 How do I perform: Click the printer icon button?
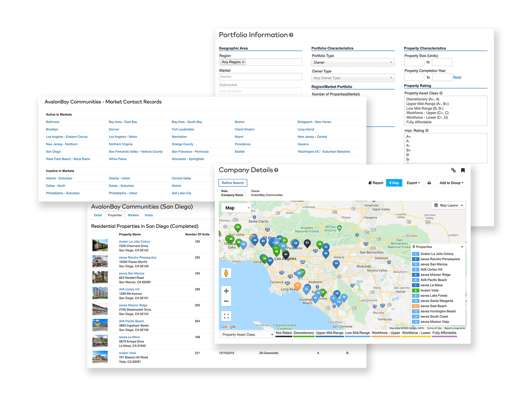[429, 183]
